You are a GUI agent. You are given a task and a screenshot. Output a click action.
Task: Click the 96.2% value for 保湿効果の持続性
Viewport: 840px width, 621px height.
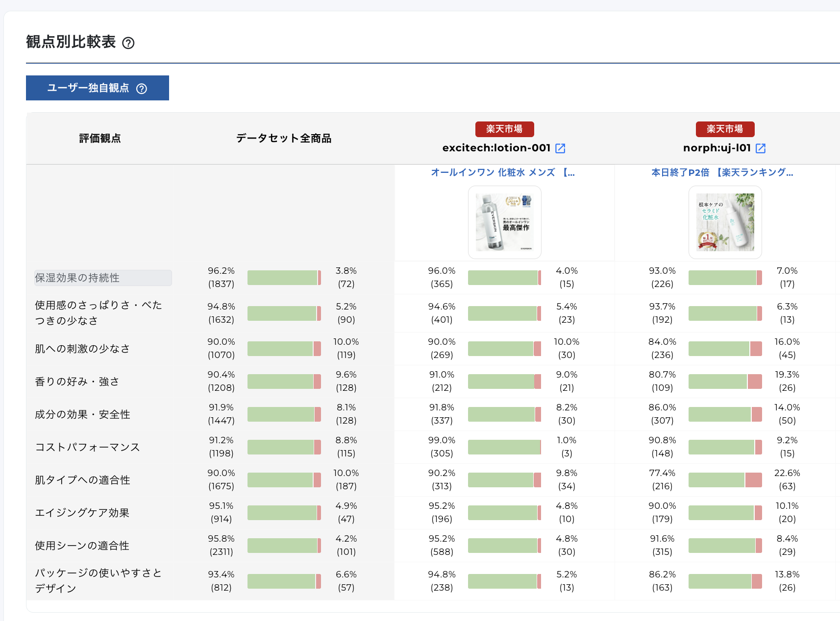click(x=221, y=270)
